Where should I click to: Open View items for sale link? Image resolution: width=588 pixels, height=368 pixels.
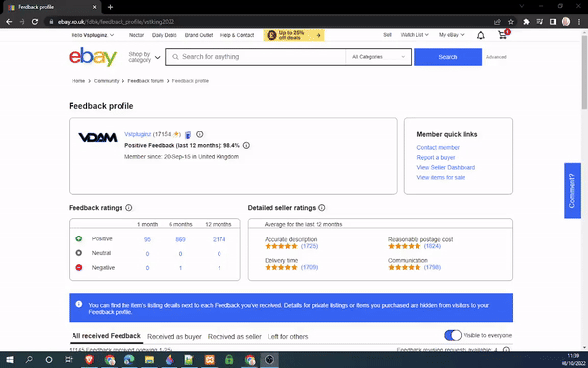click(441, 177)
